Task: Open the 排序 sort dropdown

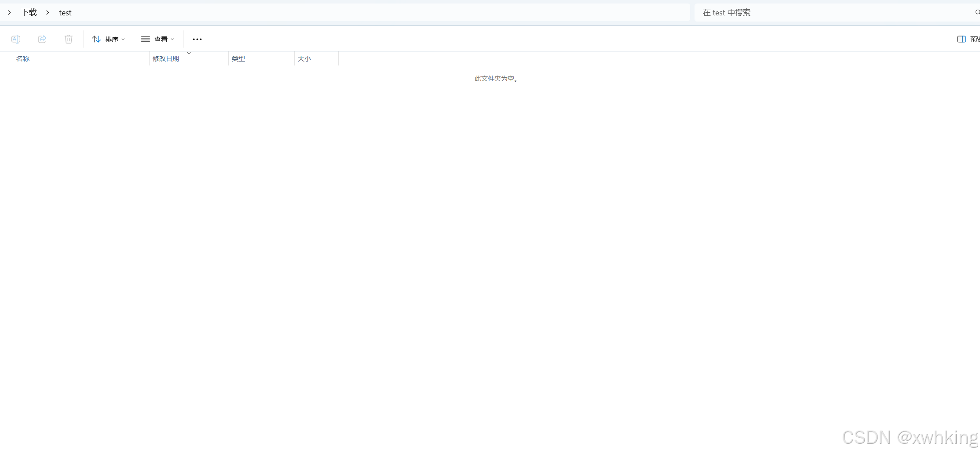Action: coord(108,39)
